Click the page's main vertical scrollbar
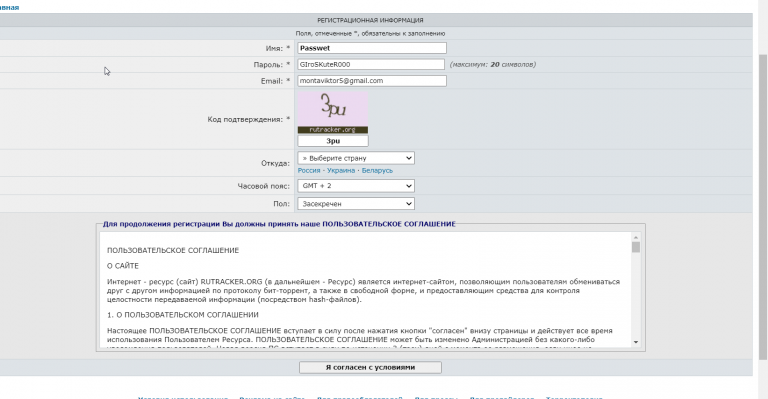This screenshot has width=768, height=399. tap(763, 206)
